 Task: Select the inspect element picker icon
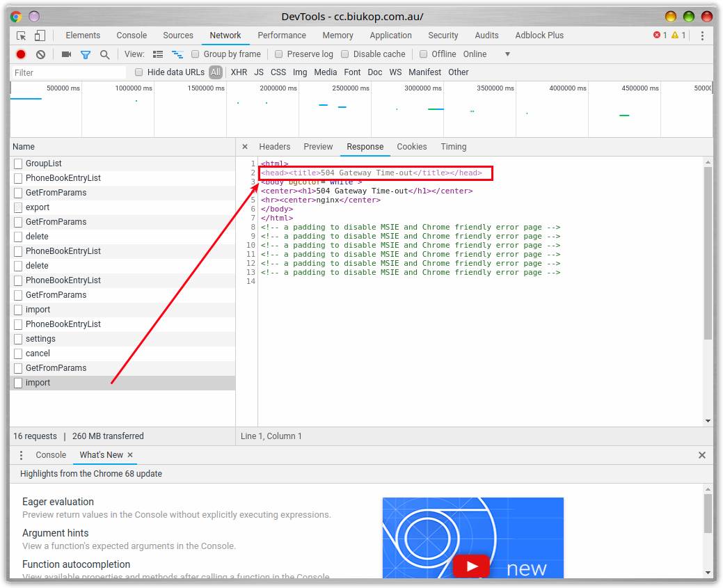click(22, 35)
